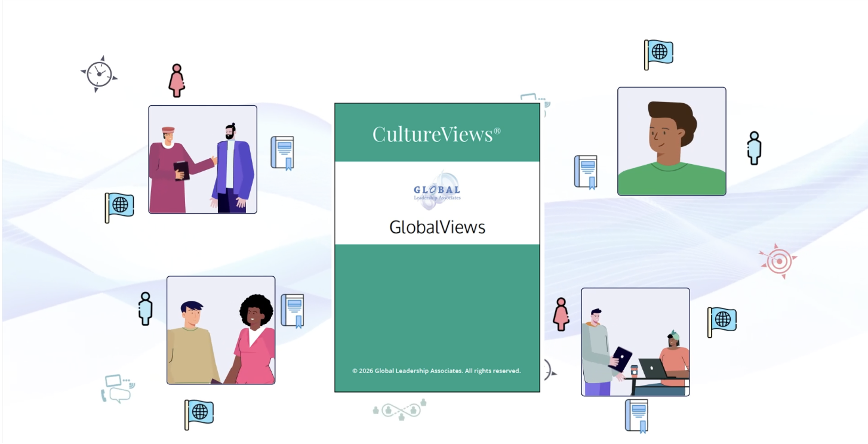The image size is (868, 444).
Task: Click the red target bullseye icon
Action: click(778, 261)
